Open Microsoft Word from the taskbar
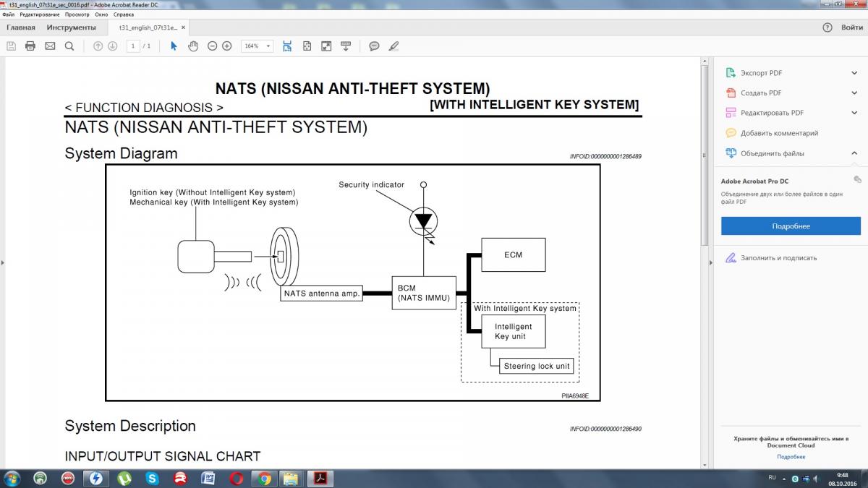 208,478
